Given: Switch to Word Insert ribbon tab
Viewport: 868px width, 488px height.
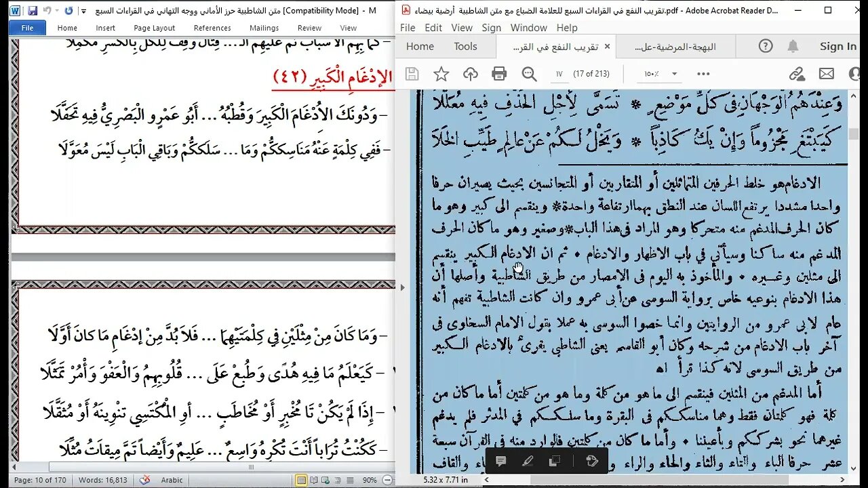Looking at the screenshot, I should click(x=105, y=28).
